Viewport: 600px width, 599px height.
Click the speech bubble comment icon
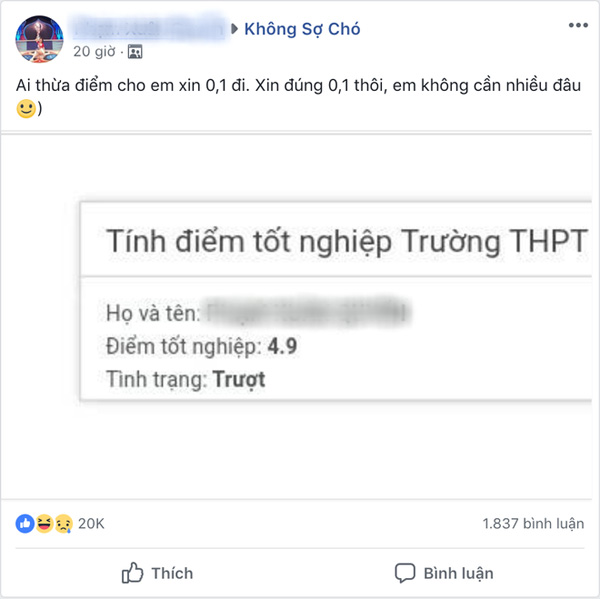click(405, 573)
